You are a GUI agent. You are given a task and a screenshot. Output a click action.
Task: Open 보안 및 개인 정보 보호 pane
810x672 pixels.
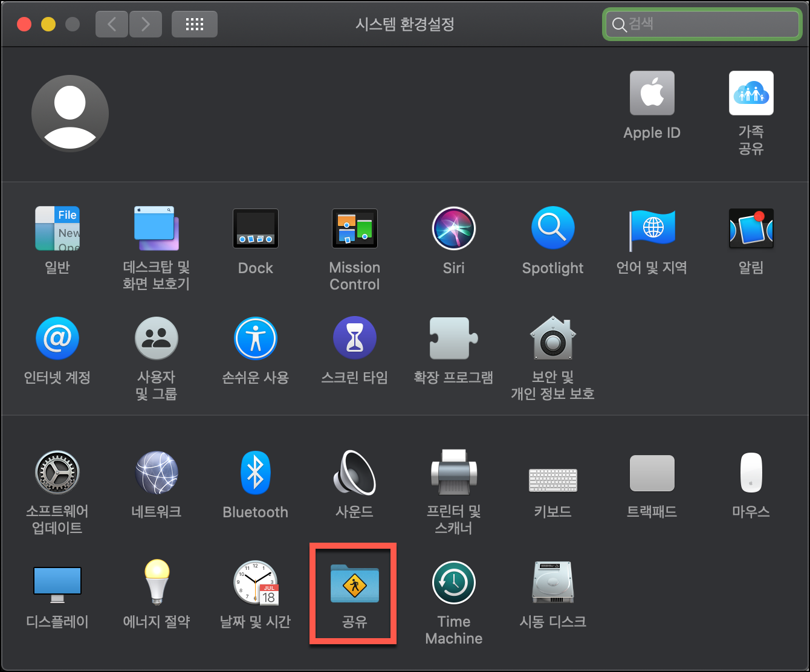[552, 338]
